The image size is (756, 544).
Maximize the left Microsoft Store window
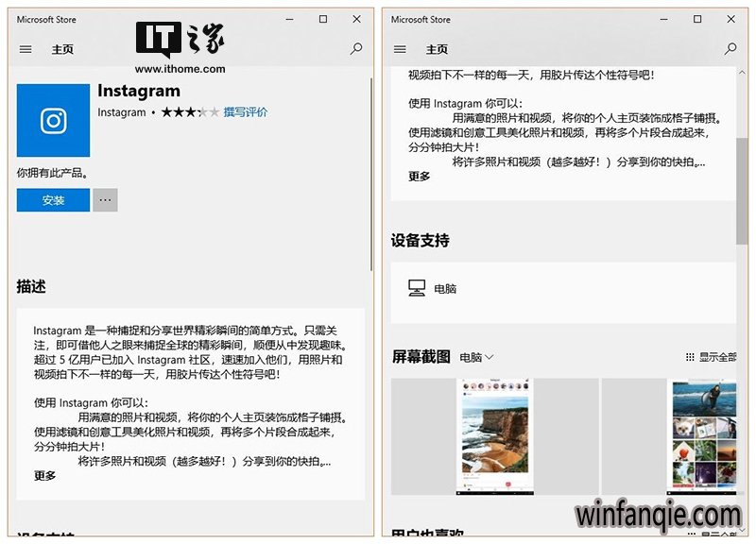coord(323,19)
